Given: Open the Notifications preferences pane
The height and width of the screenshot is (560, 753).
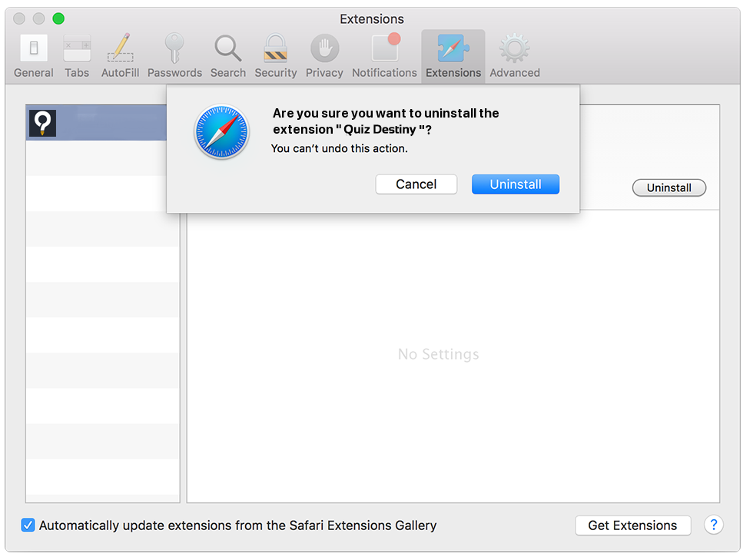Looking at the screenshot, I should coord(384,56).
